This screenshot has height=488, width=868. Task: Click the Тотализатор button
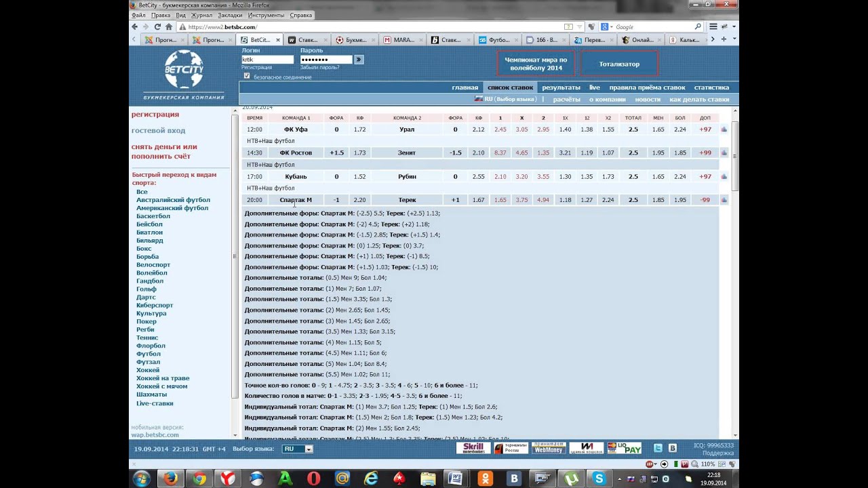coord(619,64)
